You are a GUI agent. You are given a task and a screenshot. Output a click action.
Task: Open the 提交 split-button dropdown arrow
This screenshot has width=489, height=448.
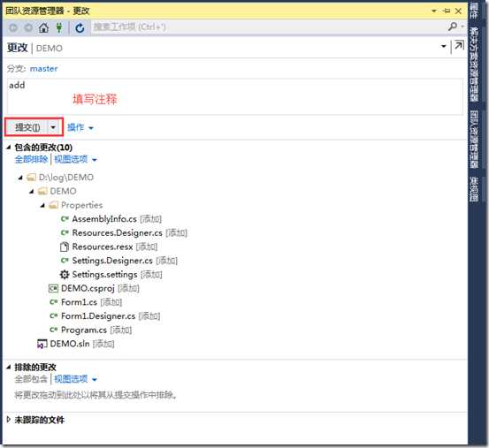[53, 127]
